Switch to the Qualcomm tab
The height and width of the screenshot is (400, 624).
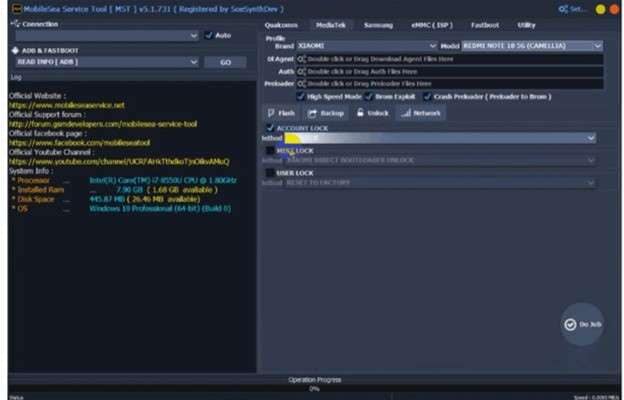(281, 25)
